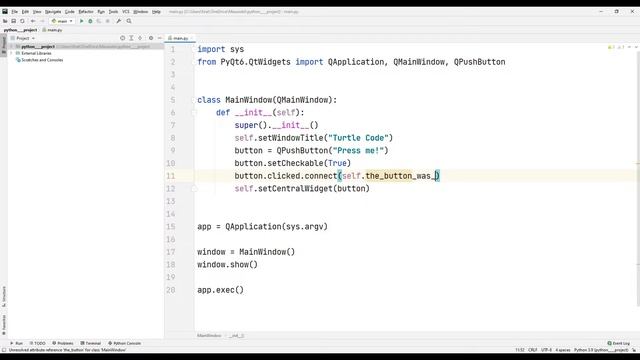The width and height of the screenshot is (640, 360).
Task: Toggle the Project tool window side tab
Action: [x=4, y=44]
